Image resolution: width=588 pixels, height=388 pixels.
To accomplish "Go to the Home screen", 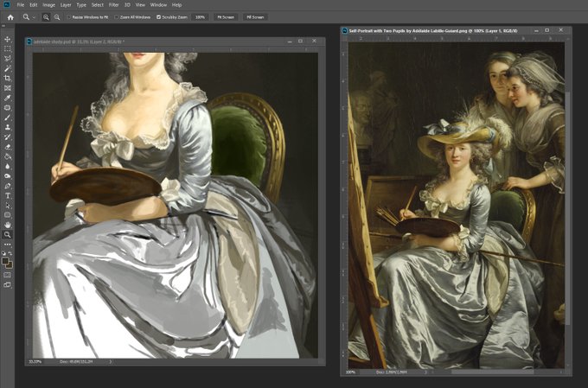I will click(10, 17).
